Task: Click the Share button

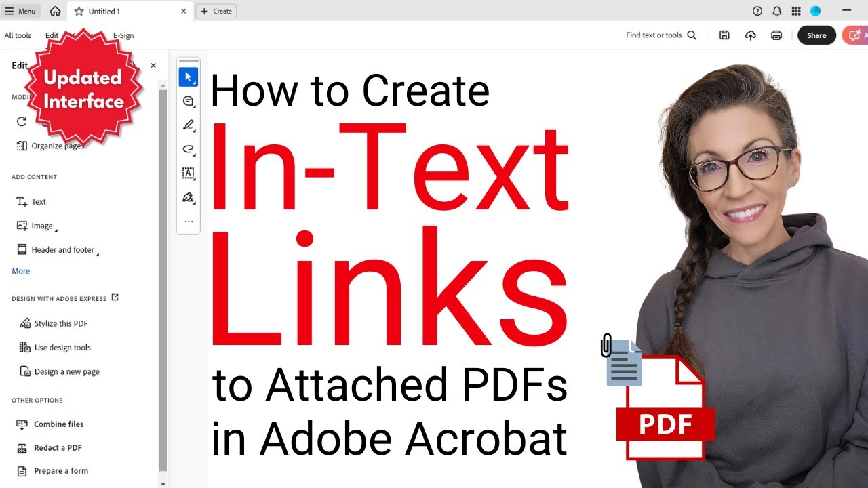Action: [x=816, y=35]
